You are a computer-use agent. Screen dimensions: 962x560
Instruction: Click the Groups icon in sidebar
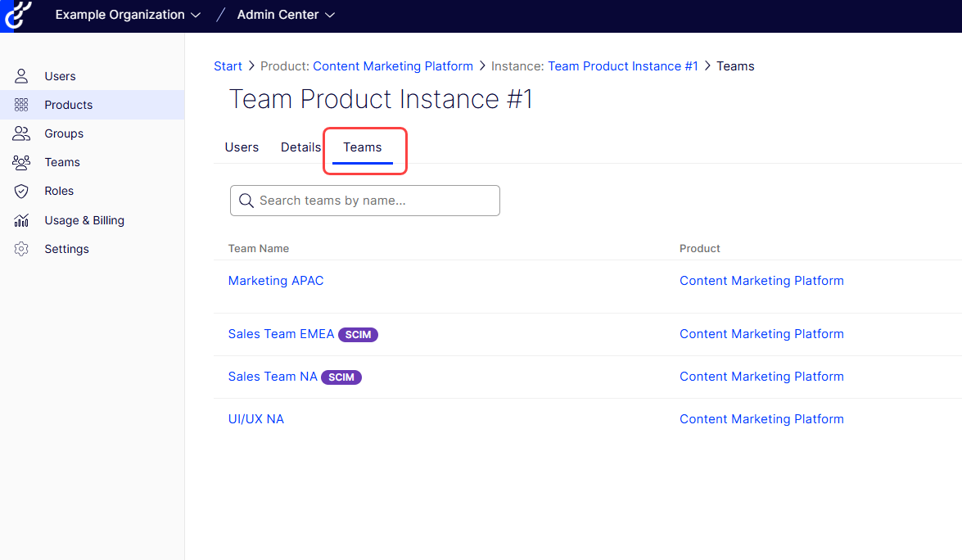(22, 133)
